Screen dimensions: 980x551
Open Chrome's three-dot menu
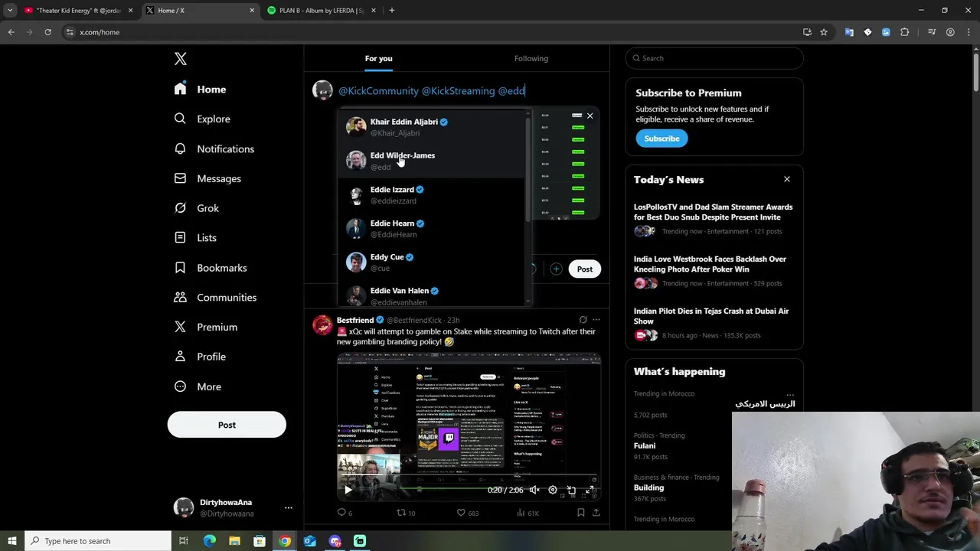coord(968,32)
